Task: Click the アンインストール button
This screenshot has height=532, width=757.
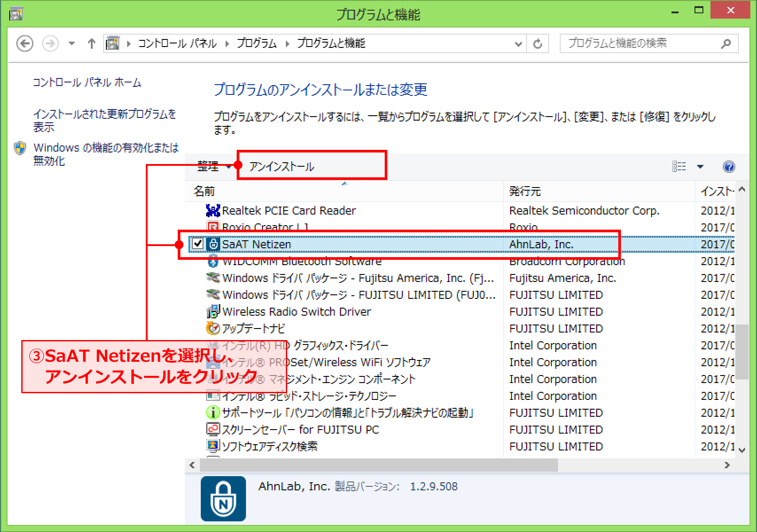Action: point(282,167)
